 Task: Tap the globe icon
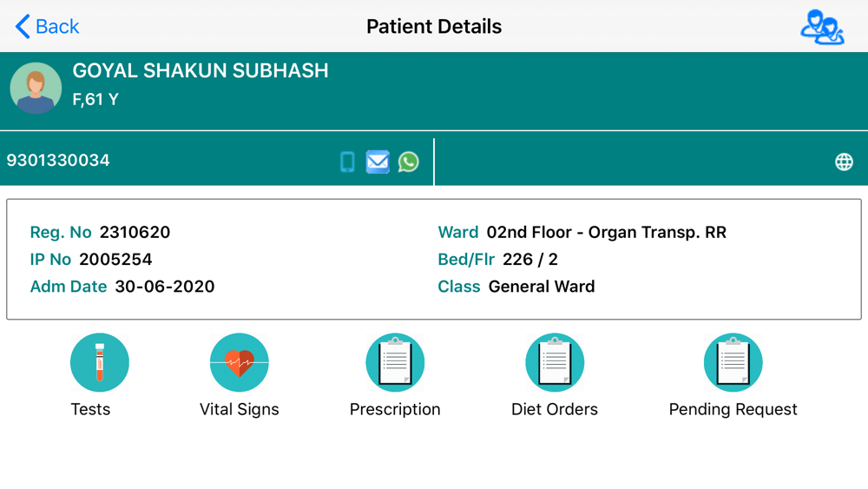pos(844,162)
